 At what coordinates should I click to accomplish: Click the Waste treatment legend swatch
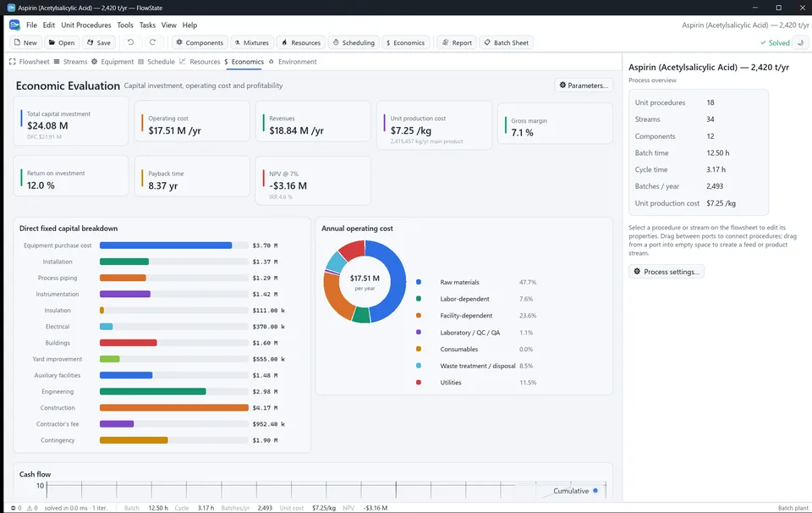click(x=419, y=366)
